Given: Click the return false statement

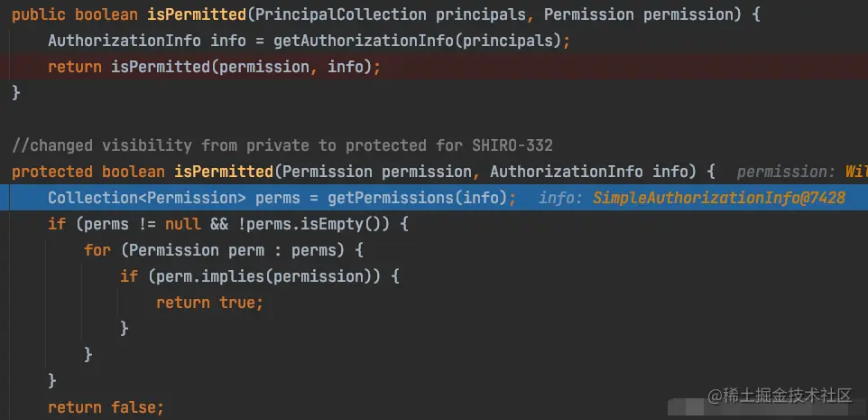Looking at the screenshot, I should point(106,407).
